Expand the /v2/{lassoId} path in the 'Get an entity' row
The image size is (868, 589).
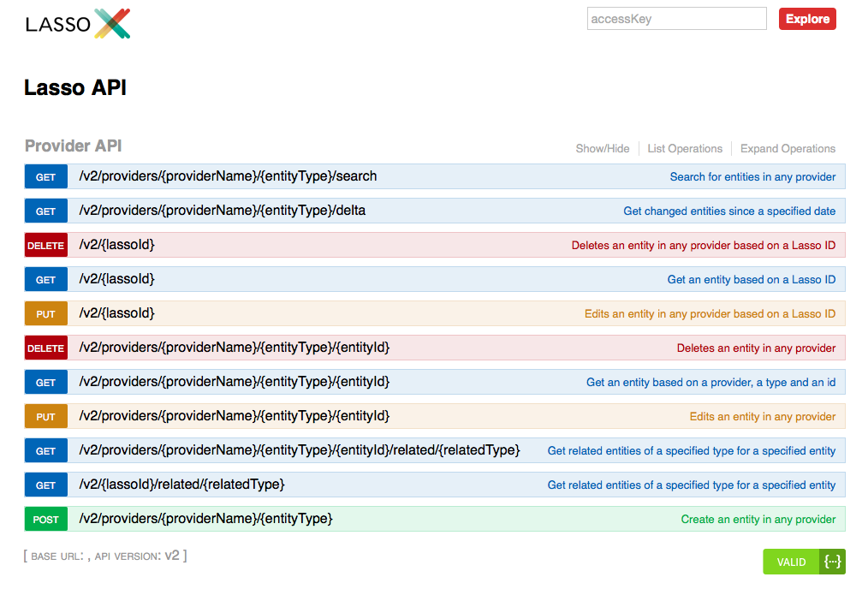click(x=116, y=279)
